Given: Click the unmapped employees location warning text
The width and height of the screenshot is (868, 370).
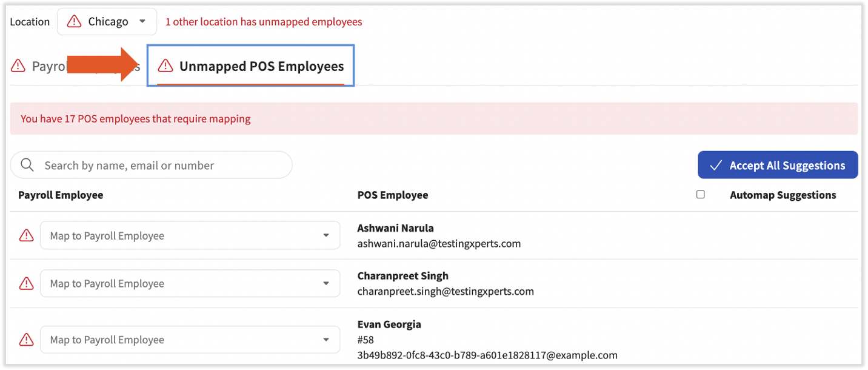Looking at the screenshot, I should (x=264, y=22).
